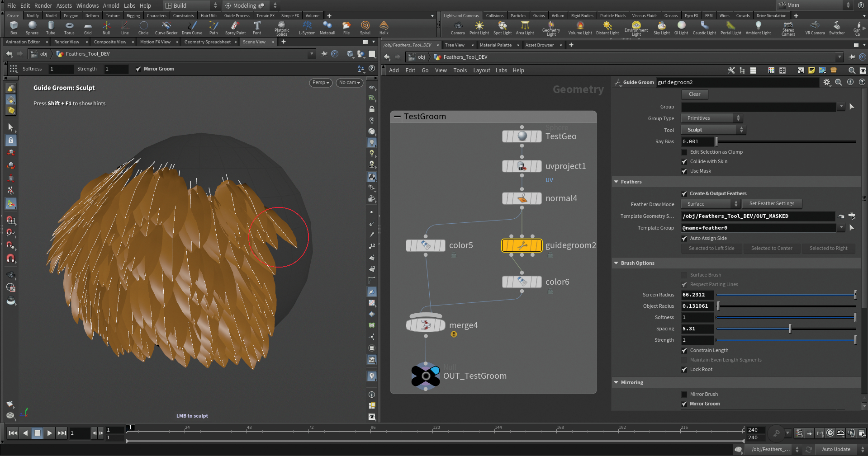868x456 pixels.
Task: Enable the Mirror Brush checkbox
Action: click(x=684, y=395)
